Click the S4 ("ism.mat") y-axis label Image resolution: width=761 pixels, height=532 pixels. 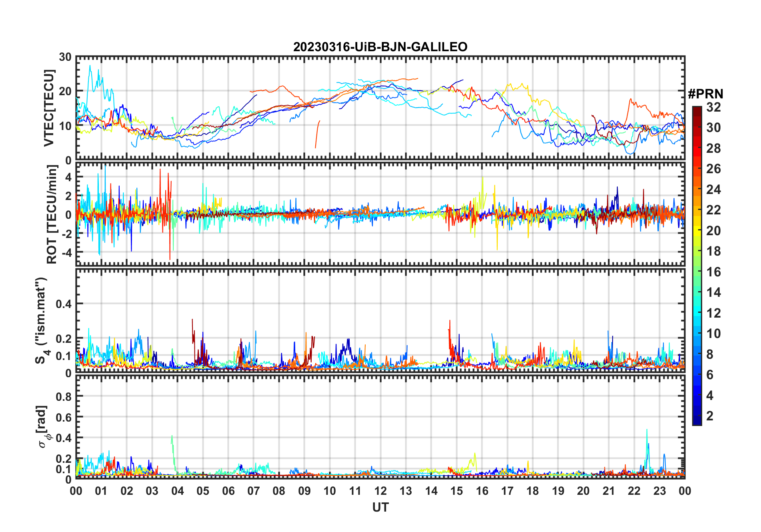(42, 321)
